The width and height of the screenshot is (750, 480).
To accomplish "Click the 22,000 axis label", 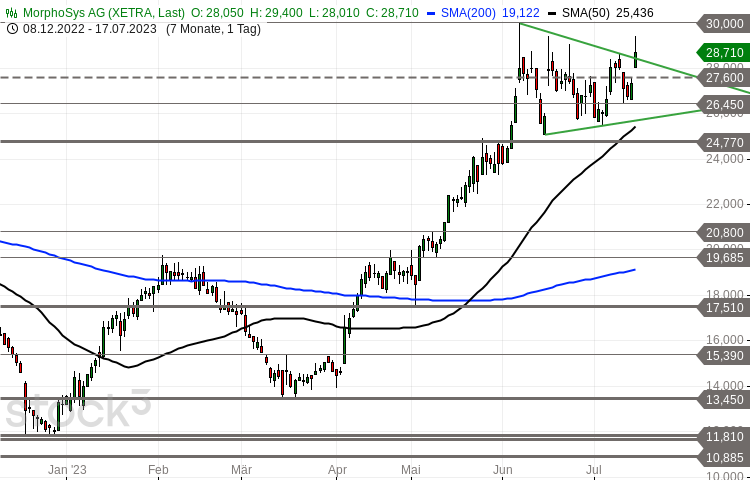I will click(x=725, y=204).
